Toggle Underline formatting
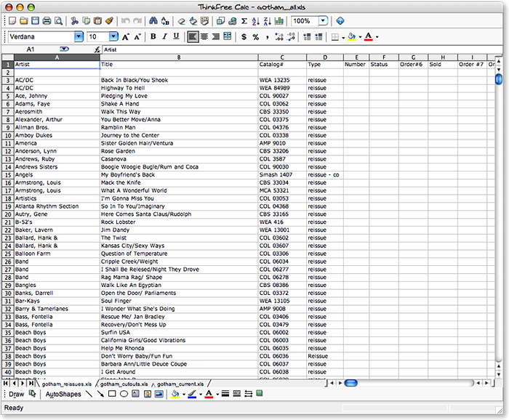The width and height of the screenshot is (509, 420). (x=176, y=36)
